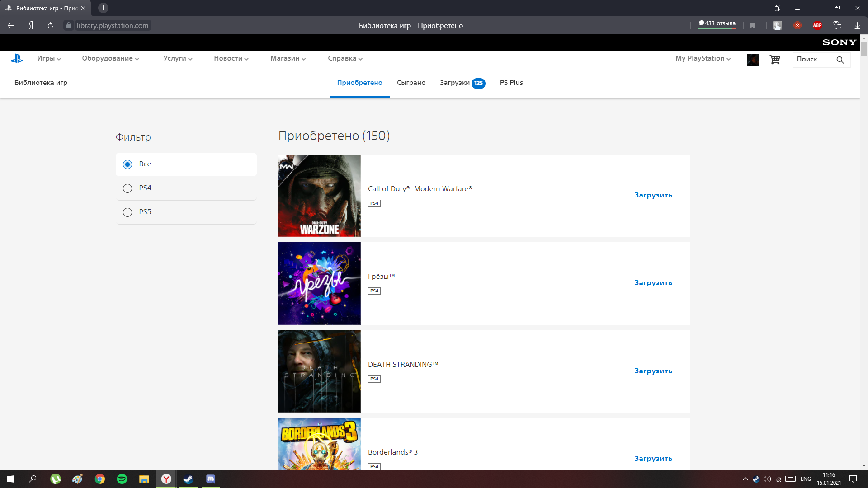Select the PS5 filter radio button
The image size is (868, 488).
click(x=127, y=212)
